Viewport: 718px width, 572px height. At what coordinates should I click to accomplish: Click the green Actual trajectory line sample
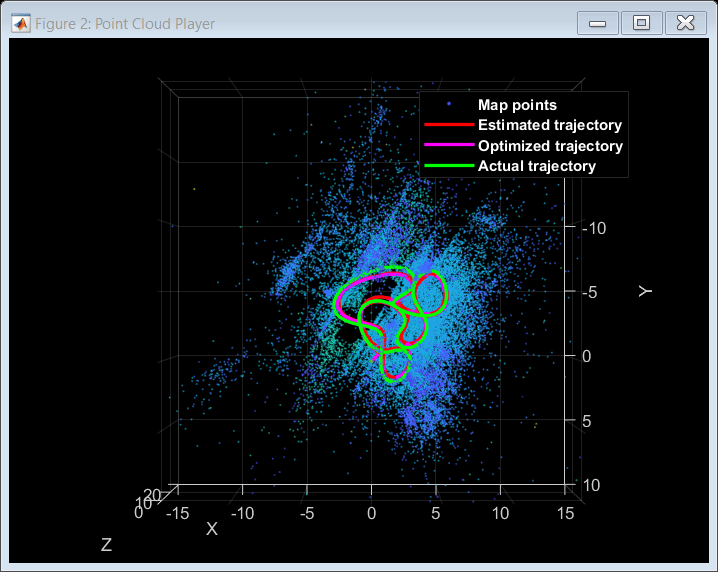(x=449, y=165)
